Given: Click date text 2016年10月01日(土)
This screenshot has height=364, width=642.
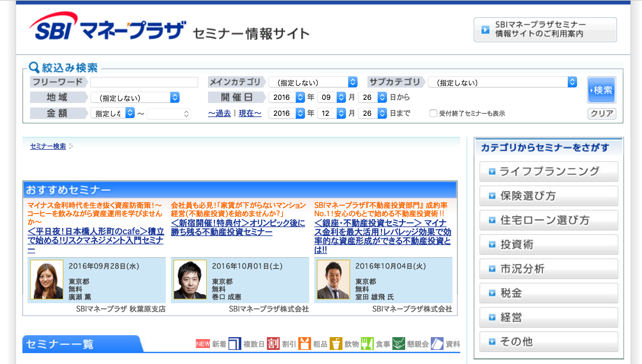Looking at the screenshot, I should pos(247,266).
